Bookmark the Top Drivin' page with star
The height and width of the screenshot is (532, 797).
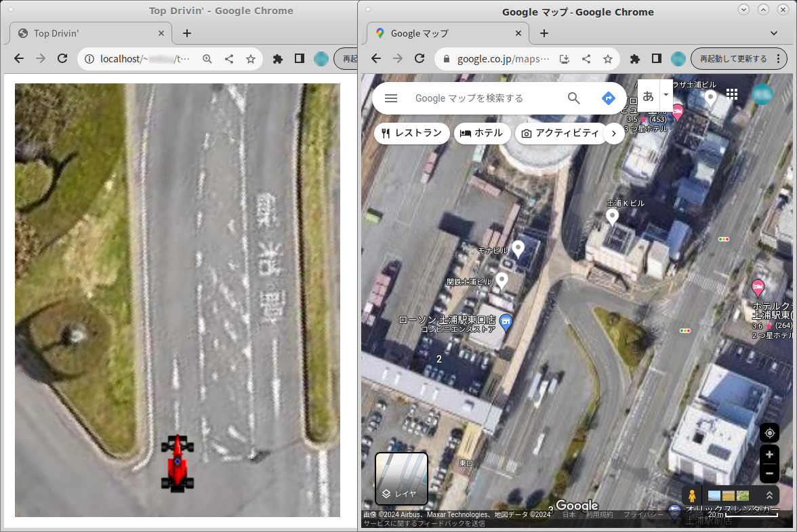click(251, 59)
